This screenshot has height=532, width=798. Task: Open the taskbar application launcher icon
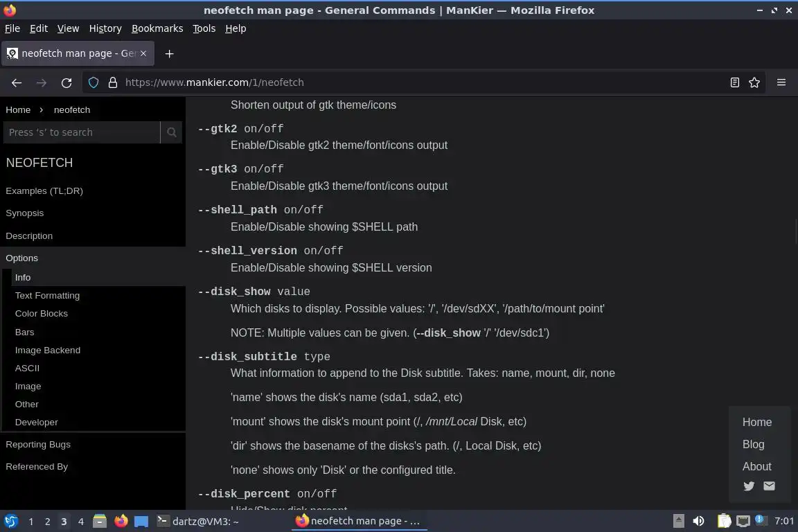click(10, 521)
